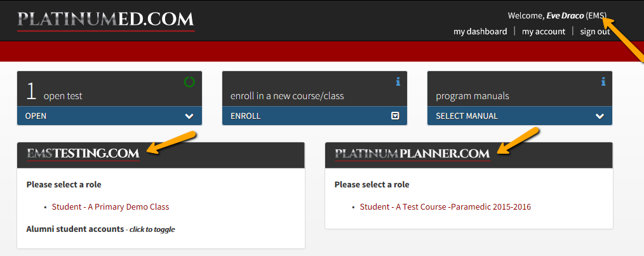Click the ENROLL bar

tap(314, 116)
